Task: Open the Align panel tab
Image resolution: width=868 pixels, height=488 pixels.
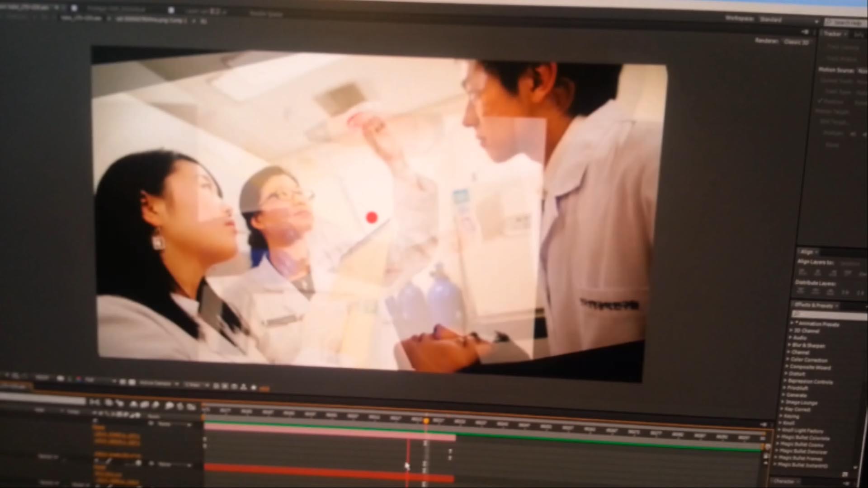Action: [807, 252]
